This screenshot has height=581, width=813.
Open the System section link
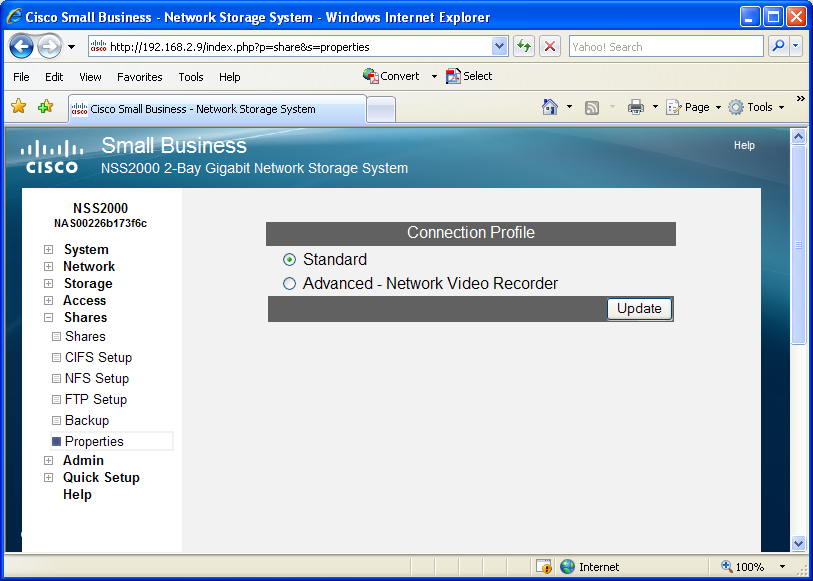86,250
